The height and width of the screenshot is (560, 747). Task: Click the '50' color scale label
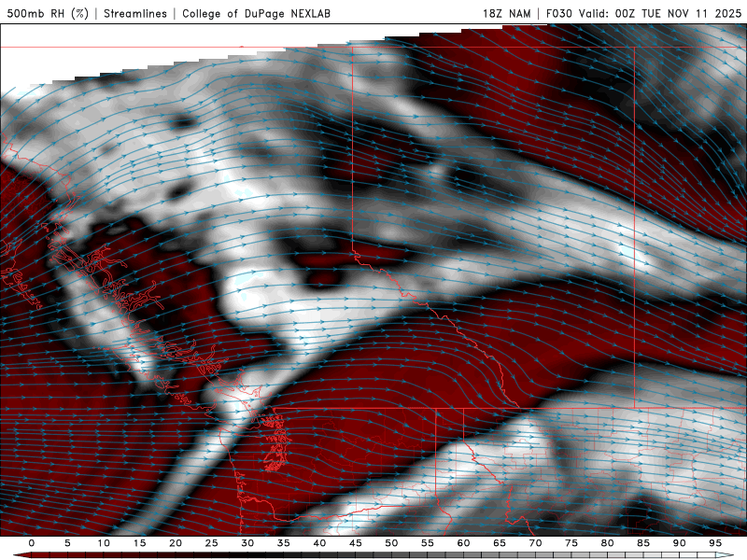(391, 543)
